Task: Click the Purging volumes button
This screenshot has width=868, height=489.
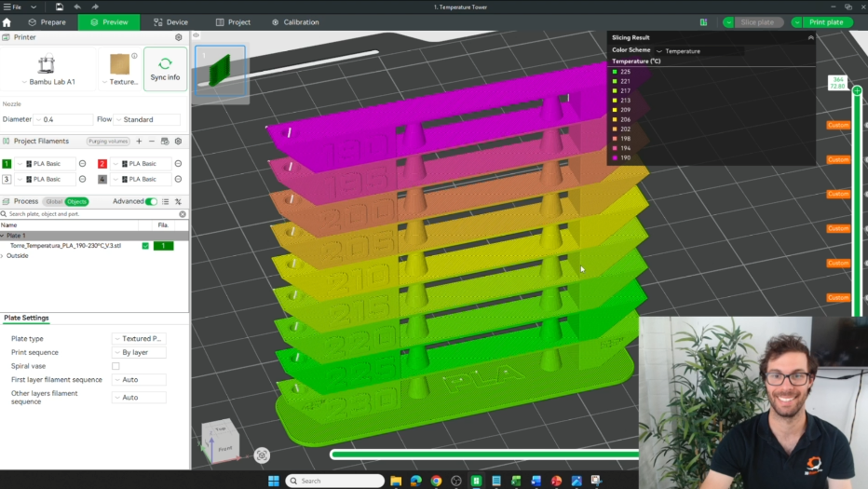Action: (x=108, y=142)
